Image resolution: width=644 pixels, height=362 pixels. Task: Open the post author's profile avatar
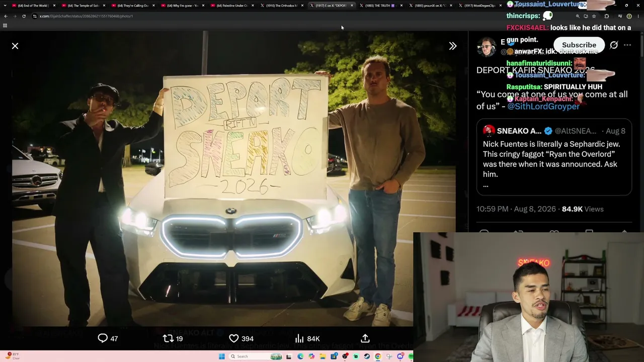(x=487, y=47)
